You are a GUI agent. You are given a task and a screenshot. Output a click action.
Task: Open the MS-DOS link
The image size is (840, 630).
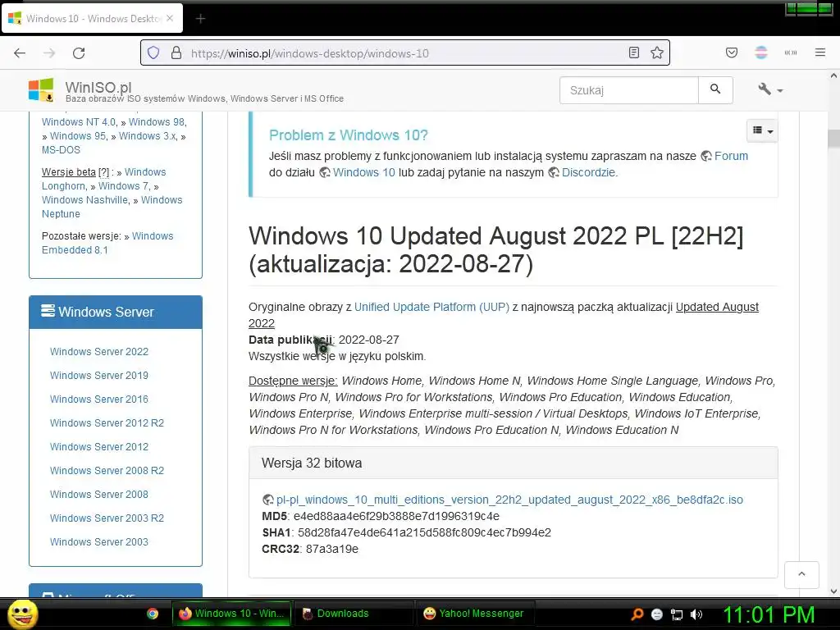click(x=61, y=150)
